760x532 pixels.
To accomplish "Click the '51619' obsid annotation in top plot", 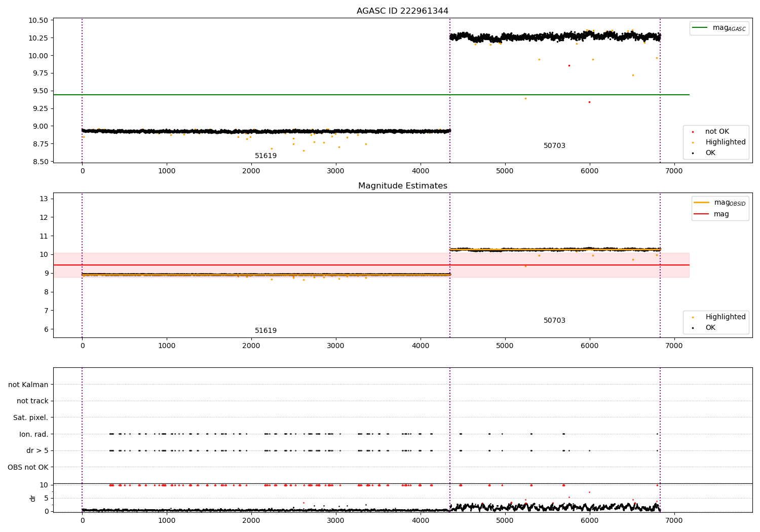I will (265, 156).
